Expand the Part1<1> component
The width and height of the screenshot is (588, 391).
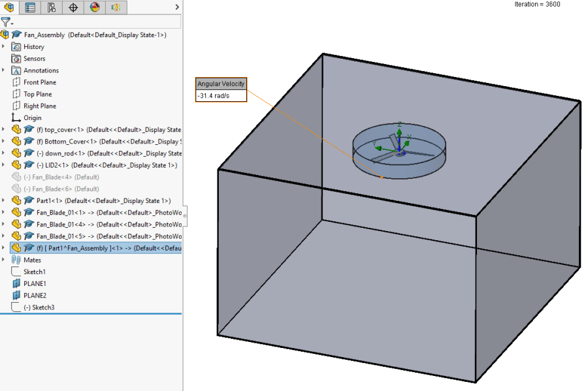point(3,200)
